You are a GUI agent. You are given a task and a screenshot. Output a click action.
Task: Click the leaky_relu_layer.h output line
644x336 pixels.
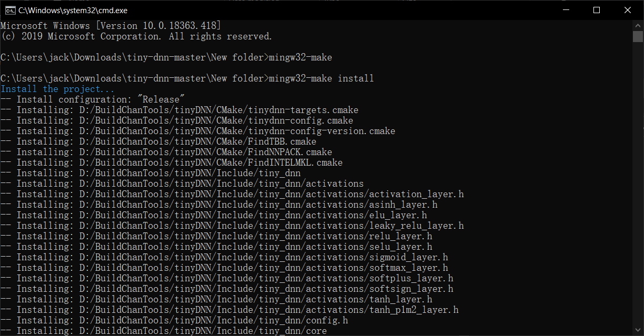click(x=232, y=226)
